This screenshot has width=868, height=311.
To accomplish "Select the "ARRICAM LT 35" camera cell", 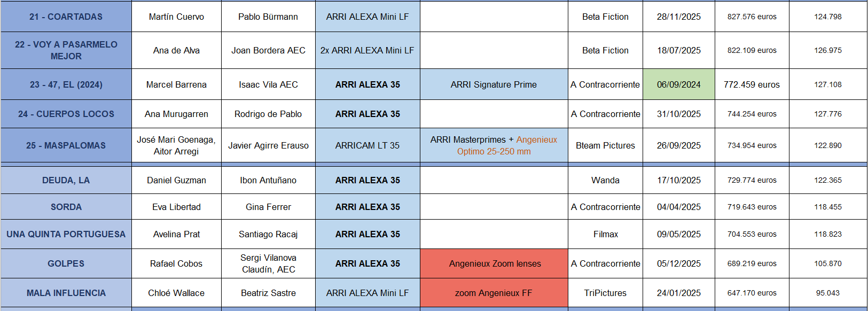I will 367,145.
